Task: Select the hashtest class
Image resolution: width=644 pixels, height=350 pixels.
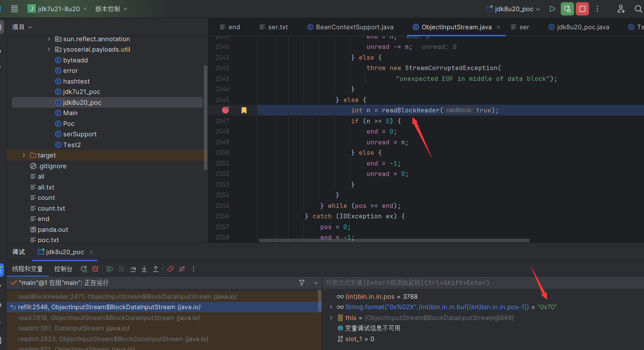Action: tap(76, 81)
